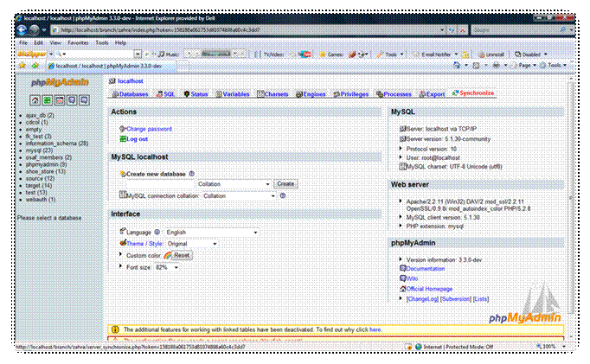The width and height of the screenshot is (590, 364).
Task: Open the new database Collation dropdown
Action: click(x=234, y=184)
